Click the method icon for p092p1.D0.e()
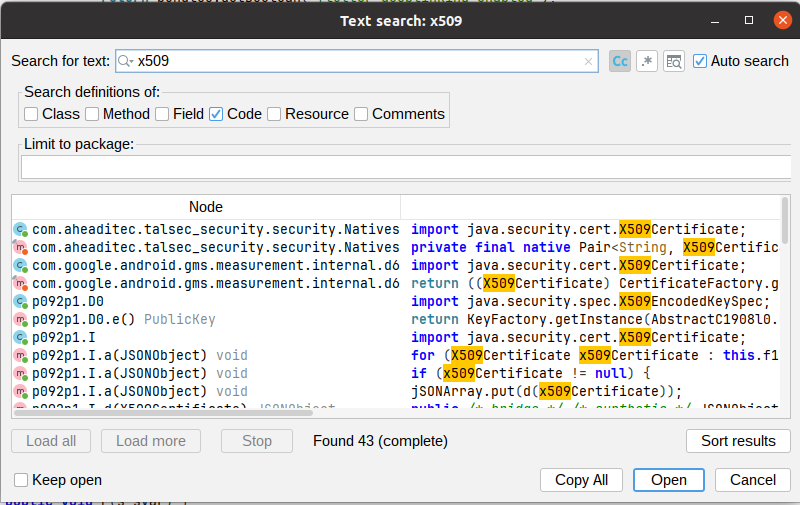Image resolution: width=800 pixels, height=505 pixels. pyautogui.click(x=20, y=320)
